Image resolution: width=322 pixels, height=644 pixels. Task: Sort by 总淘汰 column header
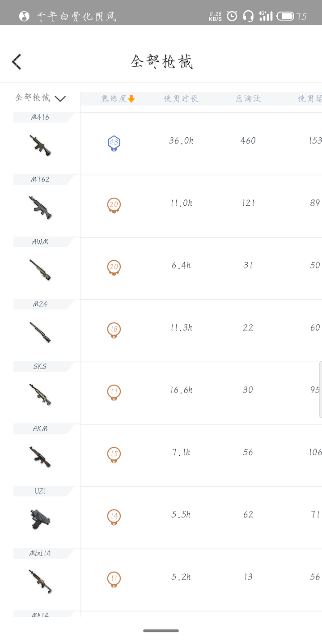click(248, 99)
